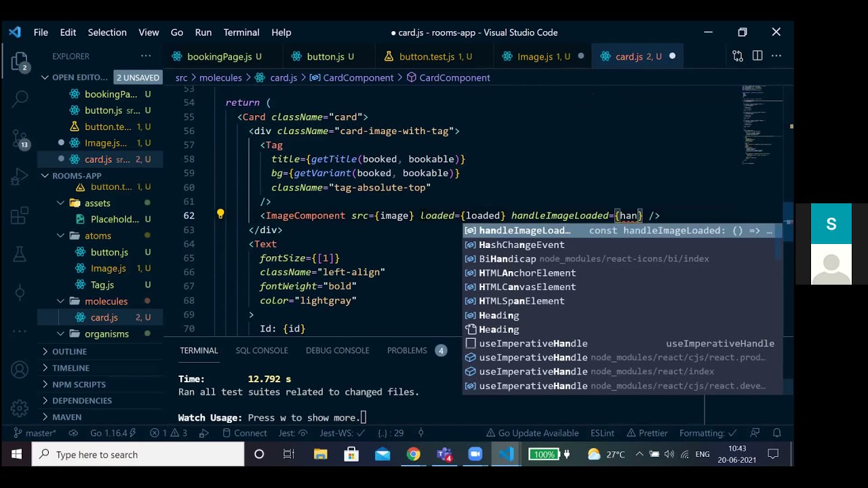
Task: Open the Manage gear icon
Action: (20, 409)
